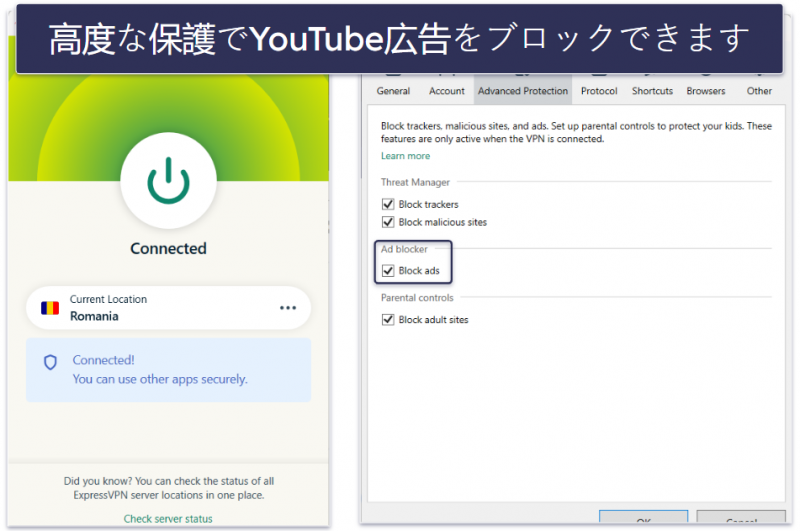The width and height of the screenshot is (800, 531).
Task: Click the OK button in options
Action: click(643, 517)
